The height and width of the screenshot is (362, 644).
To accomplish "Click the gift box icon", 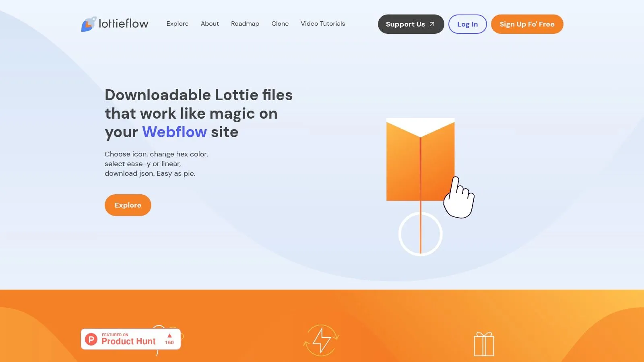I will (484, 344).
